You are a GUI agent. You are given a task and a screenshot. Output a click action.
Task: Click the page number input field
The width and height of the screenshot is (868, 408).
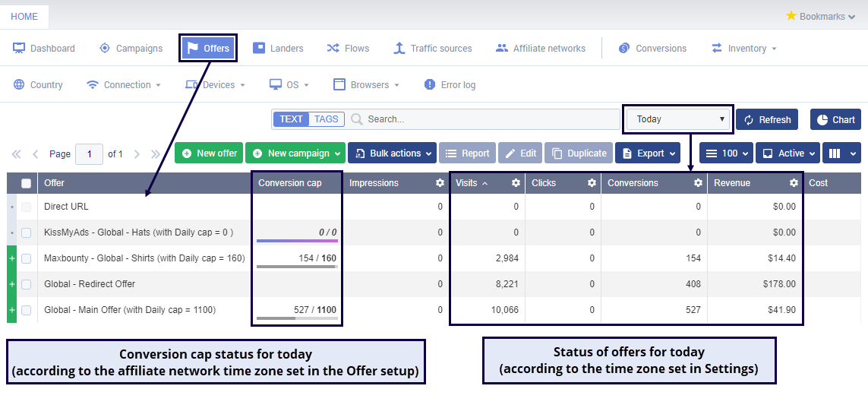[x=90, y=154]
